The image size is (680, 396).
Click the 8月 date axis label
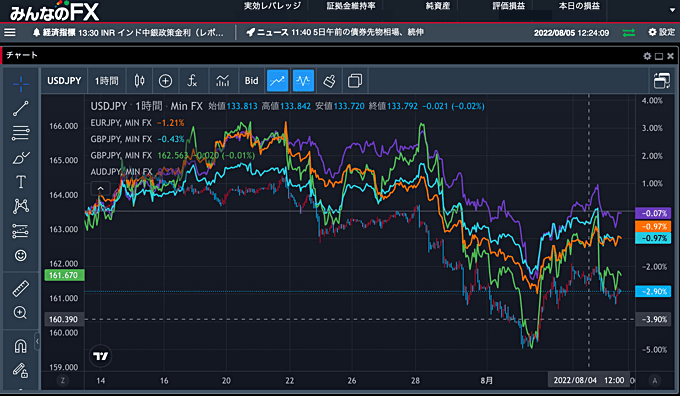click(x=487, y=380)
